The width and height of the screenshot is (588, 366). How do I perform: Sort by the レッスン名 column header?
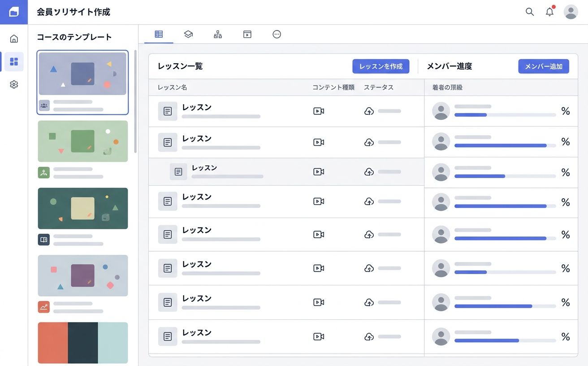(173, 87)
